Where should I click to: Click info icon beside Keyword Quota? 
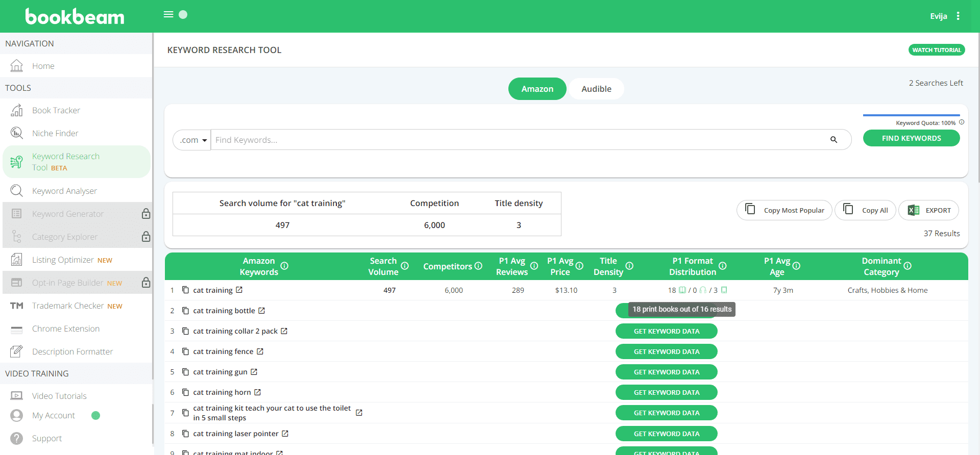click(x=962, y=122)
